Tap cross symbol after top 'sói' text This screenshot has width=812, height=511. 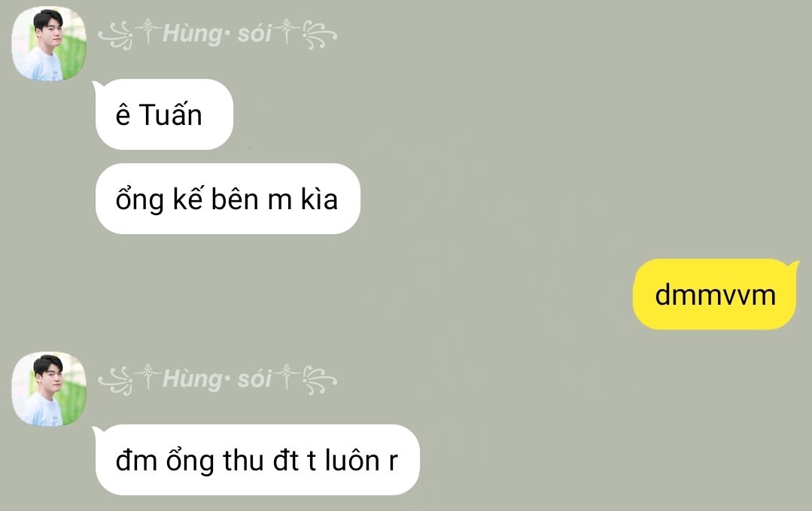[287, 32]
